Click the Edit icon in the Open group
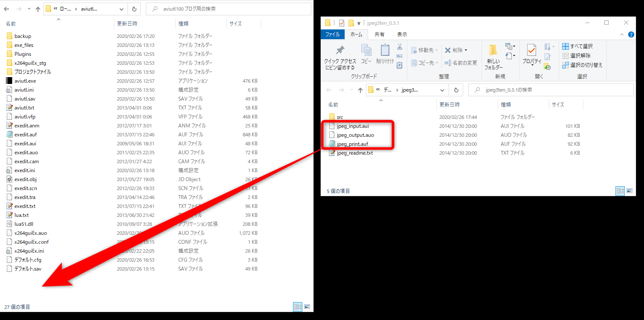The width and height of the screenshot is (644, 320). click(548, 57)
